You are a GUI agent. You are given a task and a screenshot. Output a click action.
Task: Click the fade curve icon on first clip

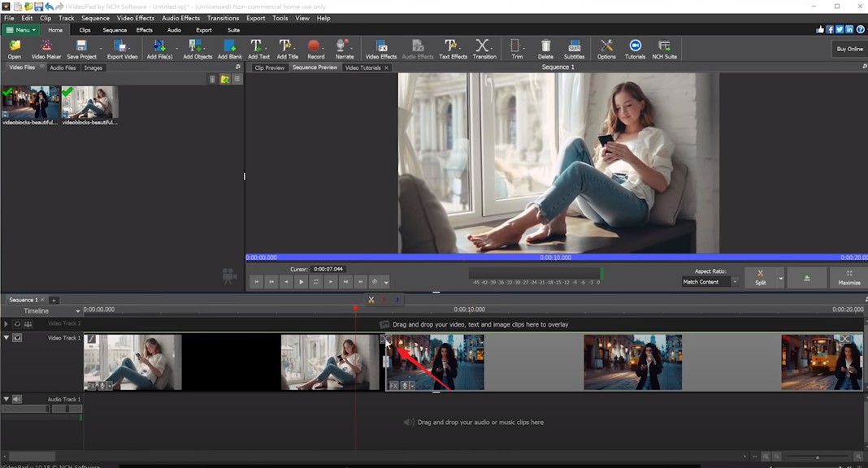coord(91,339)
